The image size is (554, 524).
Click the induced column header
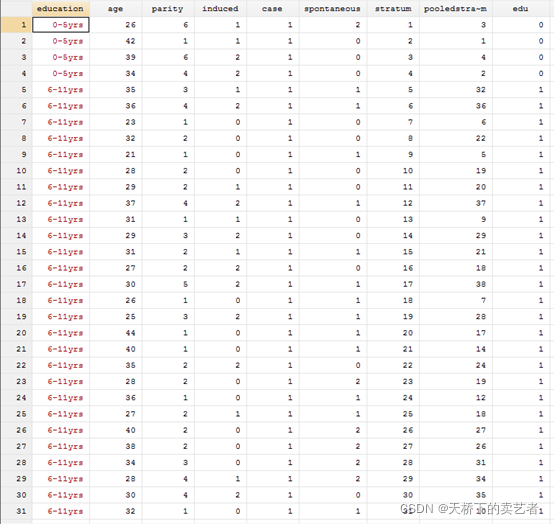pyautogui.click(x=220, y=8)
